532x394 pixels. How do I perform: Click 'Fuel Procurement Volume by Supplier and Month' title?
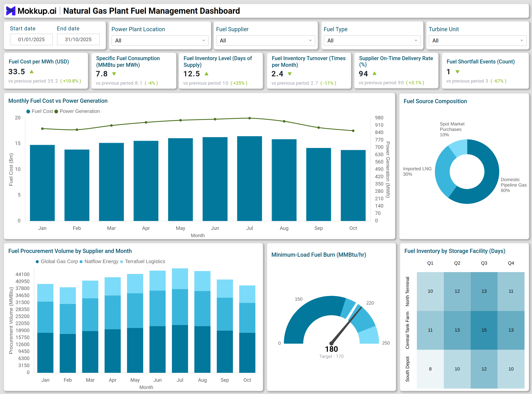tap(70, 251)
